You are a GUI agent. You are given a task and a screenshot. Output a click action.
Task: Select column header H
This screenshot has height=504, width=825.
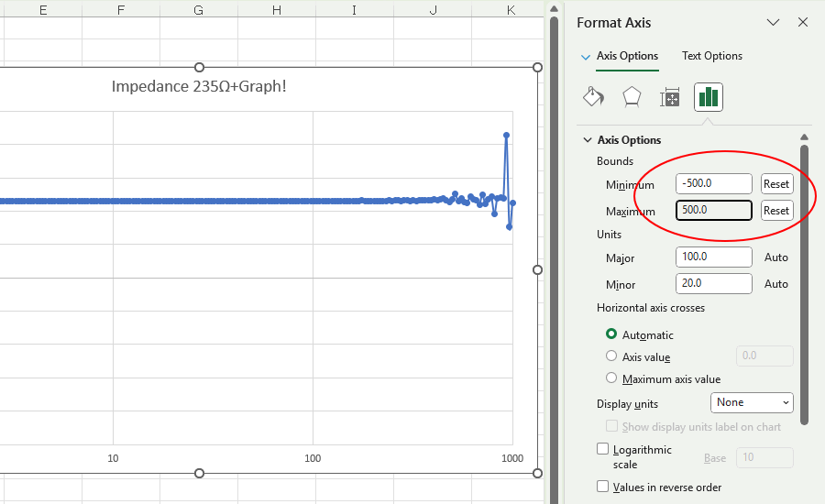click(277, 9)
